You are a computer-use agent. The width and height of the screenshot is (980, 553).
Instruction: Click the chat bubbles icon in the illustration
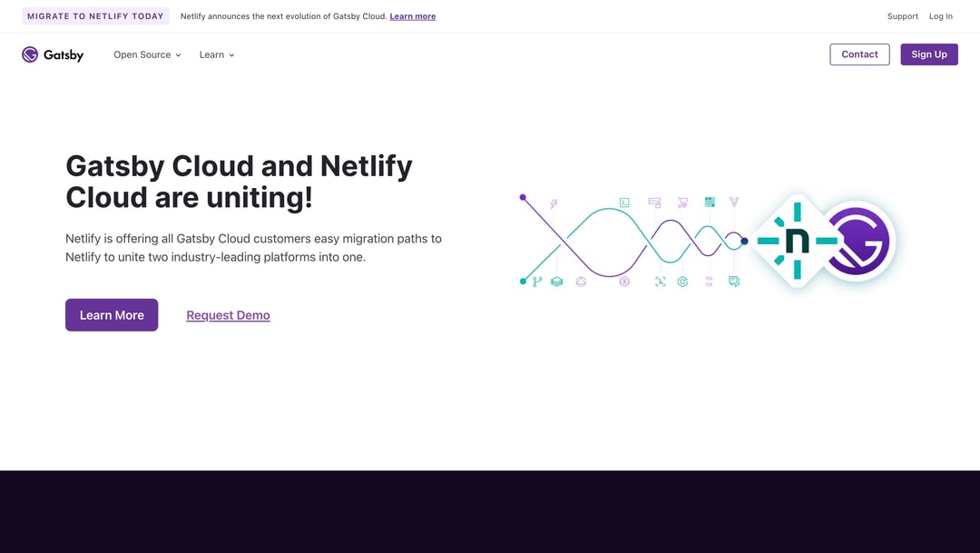point(734,281)
